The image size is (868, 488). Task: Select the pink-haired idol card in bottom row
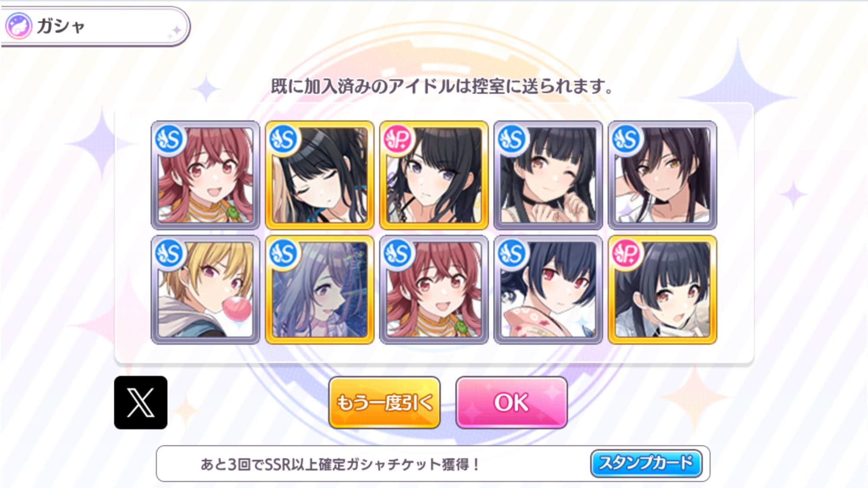click(434, 290)
